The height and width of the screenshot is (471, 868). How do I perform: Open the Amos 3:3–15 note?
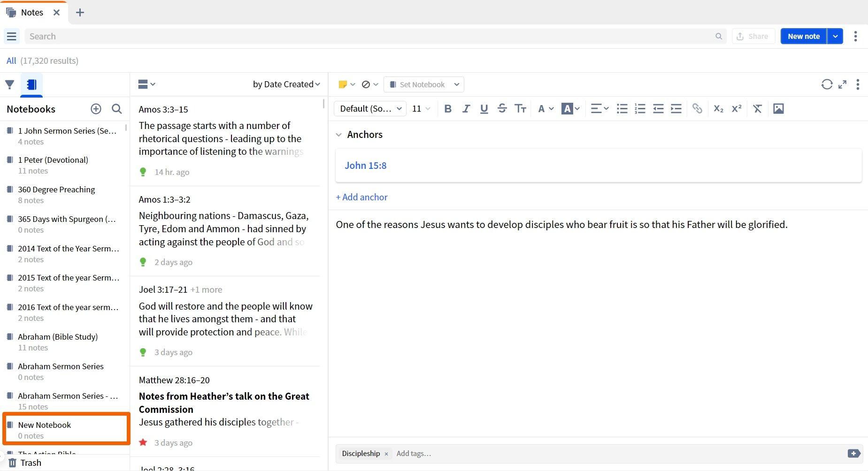(x=225, y=141)
